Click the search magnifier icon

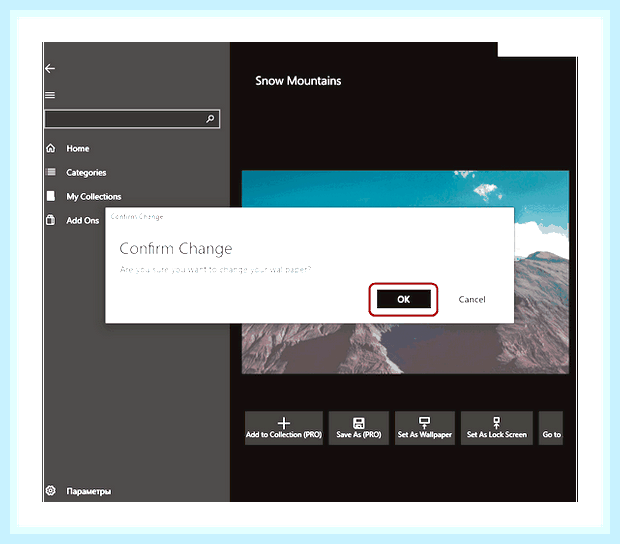coord(210,119)
